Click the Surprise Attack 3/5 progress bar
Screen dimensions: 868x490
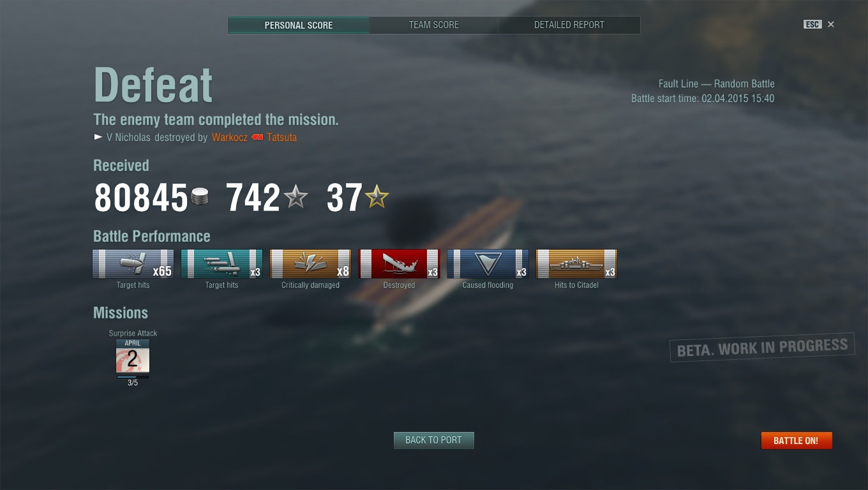coord(133,376)
